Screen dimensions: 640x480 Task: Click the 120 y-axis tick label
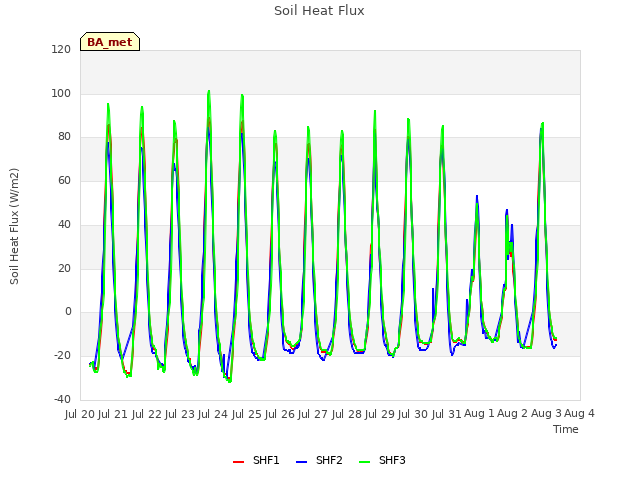click(x=61, y=49)
